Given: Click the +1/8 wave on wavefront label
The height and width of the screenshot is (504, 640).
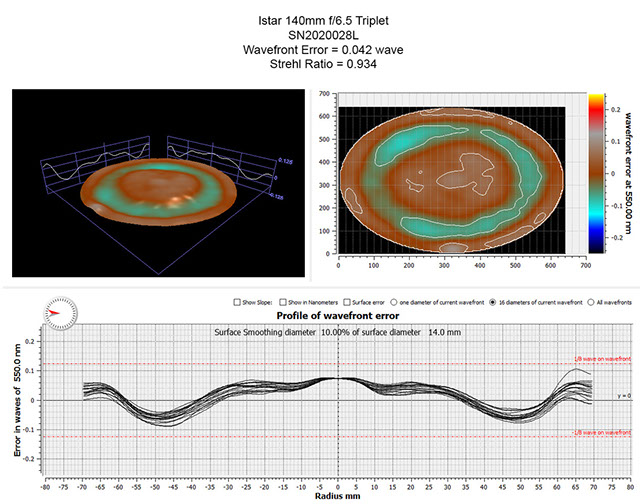Looking at the screenshot, I should point(602,358).
